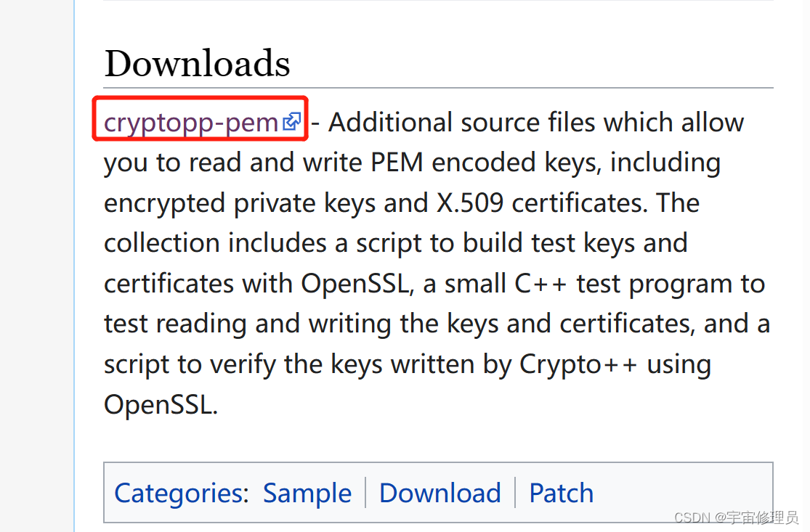Click the word 'script' starting seventh line
The height and width of the screenshot is (532, 810).
coord(137,365)
